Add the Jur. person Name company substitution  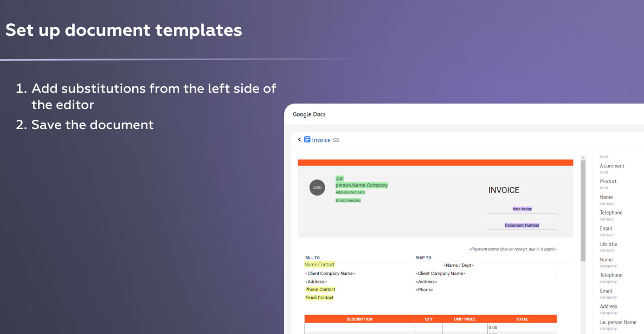tap(618, 323)
